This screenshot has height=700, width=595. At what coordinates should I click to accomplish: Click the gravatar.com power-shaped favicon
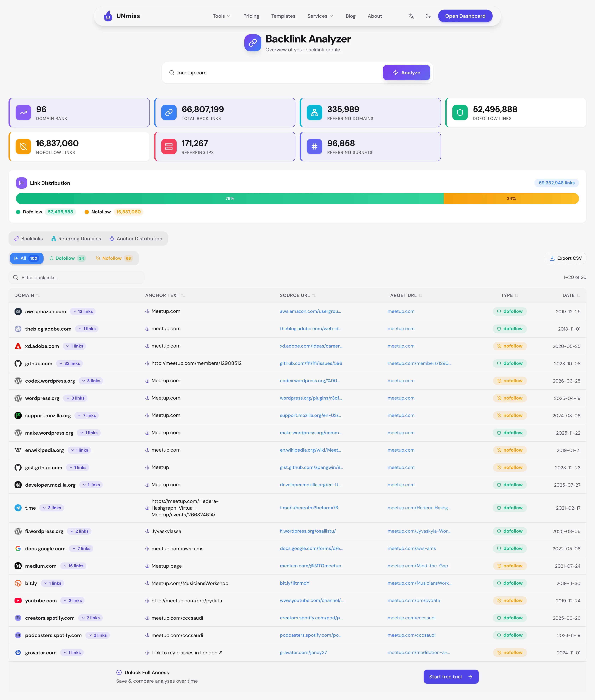coord(18,653)
